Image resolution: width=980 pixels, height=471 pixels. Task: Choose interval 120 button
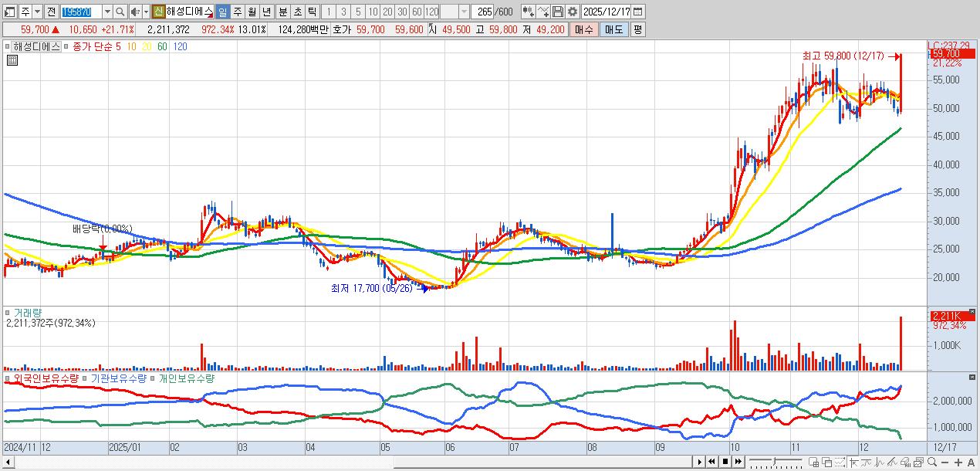point(431,12)
